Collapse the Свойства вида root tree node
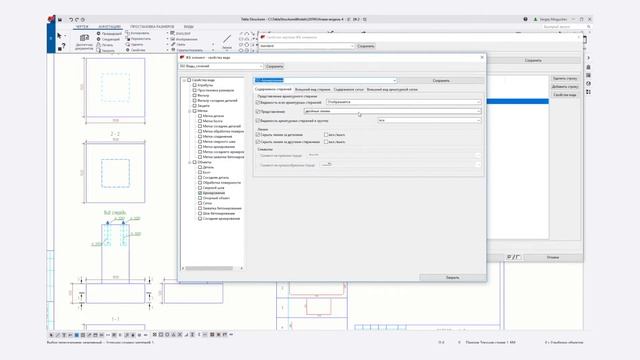Screen dimensions: 640x360 pos(184,80)
